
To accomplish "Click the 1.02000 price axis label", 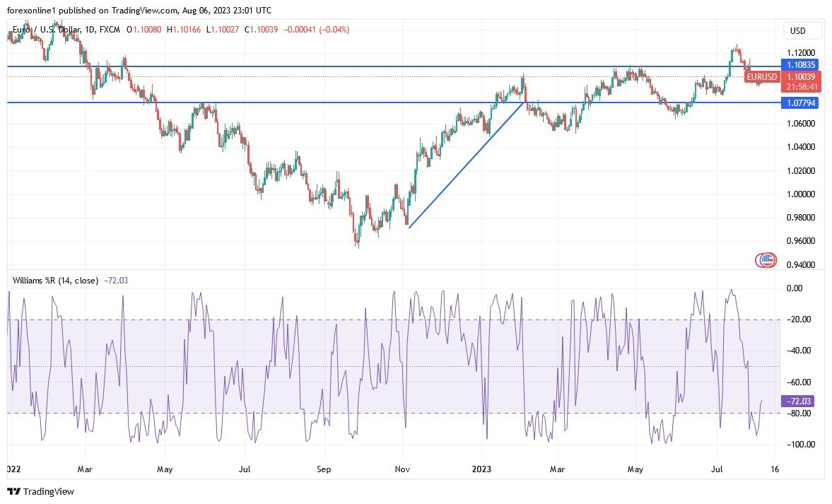I will [800, 170].
